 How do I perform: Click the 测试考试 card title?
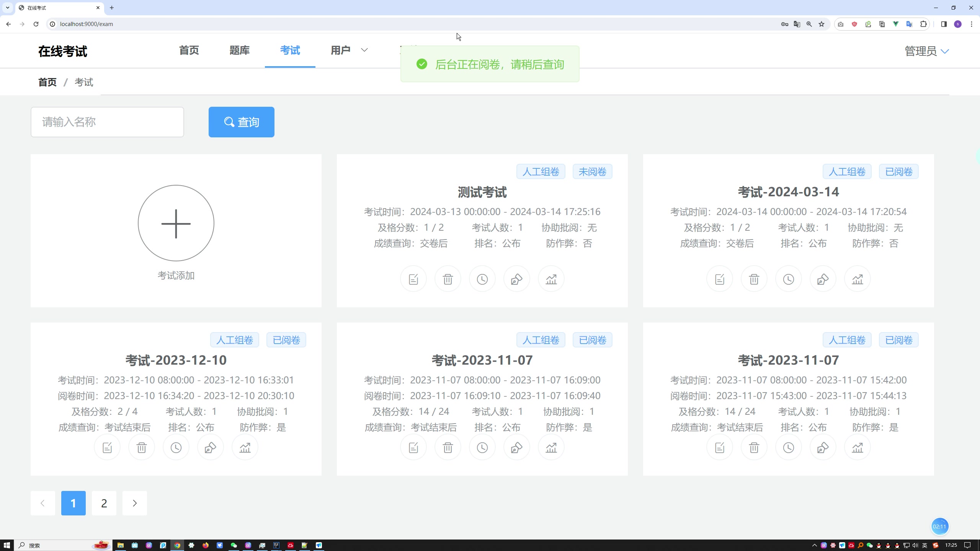[x=482, y=192]
